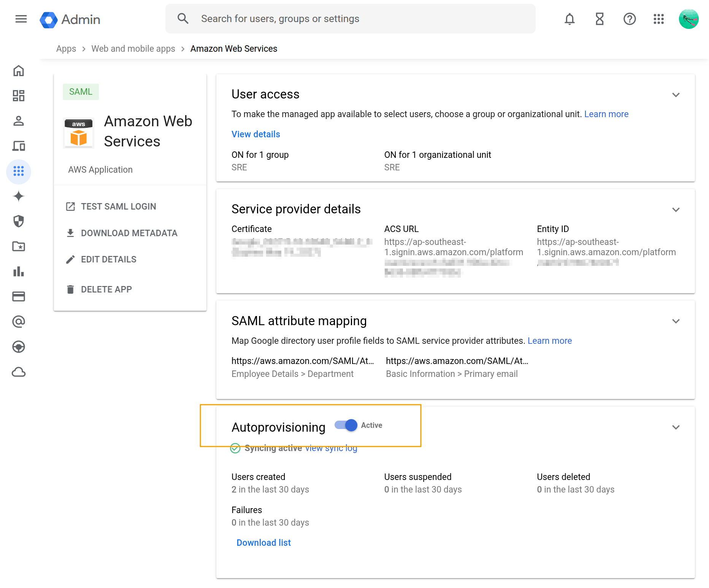Image resolution: width=709 pixels, height=588 pixels.
Task: Click 'ON for 1 group' text
Action: click(x=260, y=155)
